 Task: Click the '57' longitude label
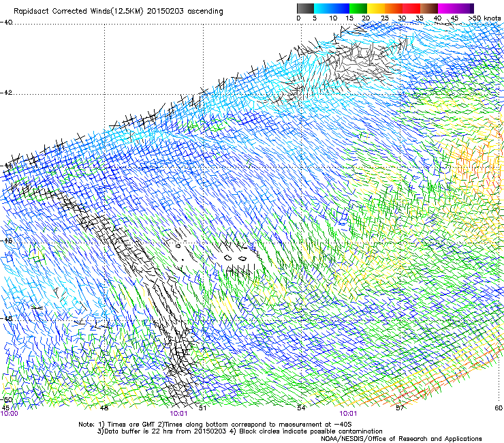coord(400,408)
